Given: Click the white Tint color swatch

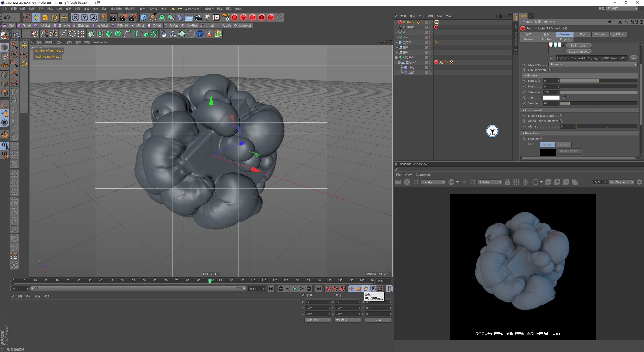Looking at the screenshot, I should click(x=551, y=98).
